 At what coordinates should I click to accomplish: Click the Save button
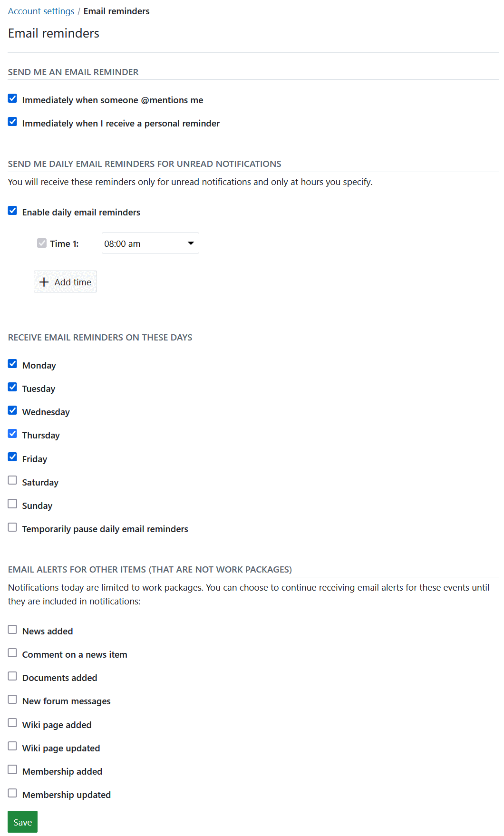[22, 821]
